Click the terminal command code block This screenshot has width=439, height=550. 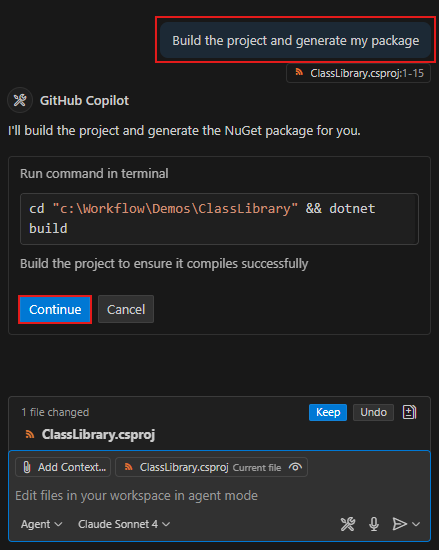point(219,219)
